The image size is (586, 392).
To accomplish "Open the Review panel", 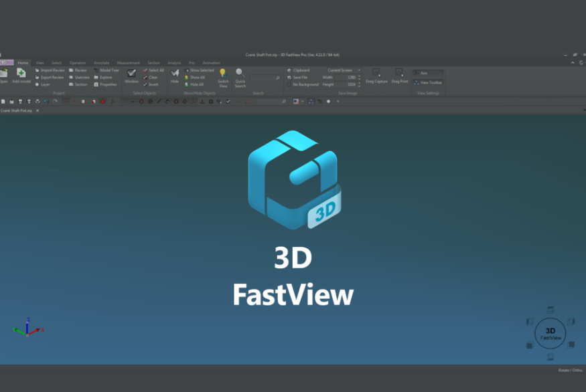I will [x=78, y=70].
